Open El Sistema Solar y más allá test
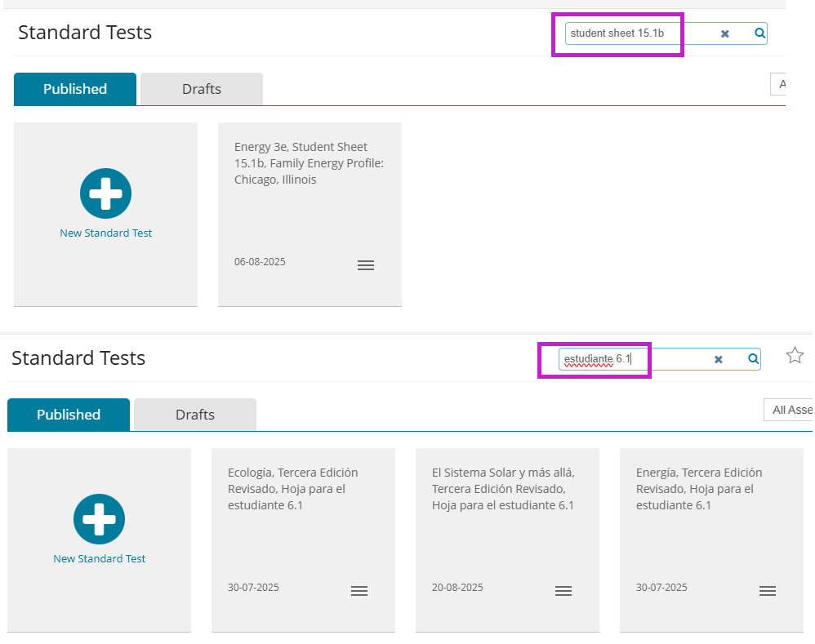815x644 pixels. tap(503, 489)
